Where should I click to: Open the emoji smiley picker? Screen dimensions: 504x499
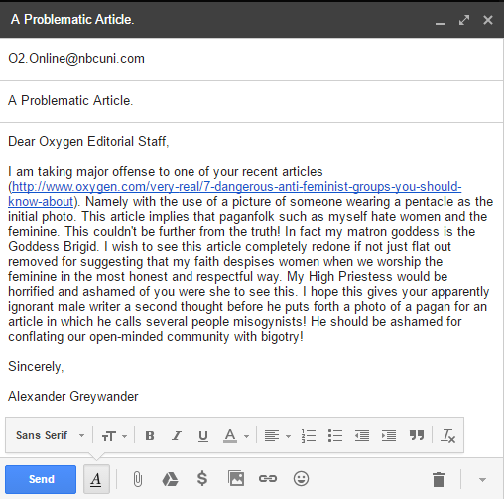(x=301, y=479)
